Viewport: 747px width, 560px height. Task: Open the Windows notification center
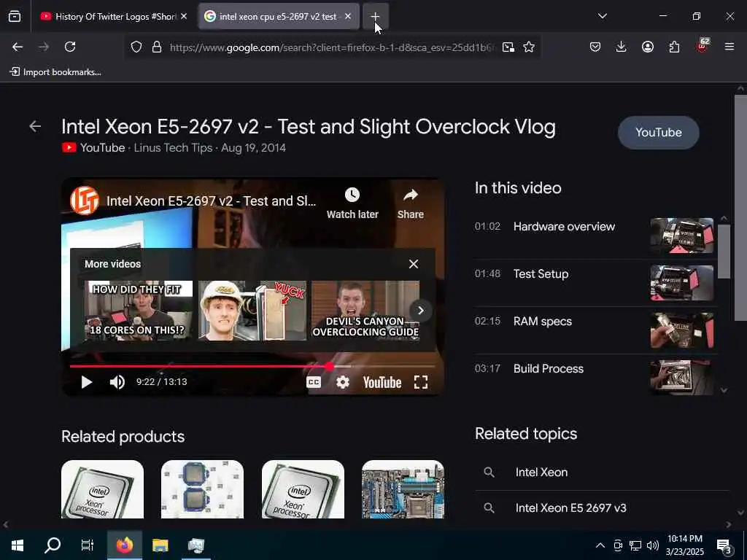[x=724, y=546]
